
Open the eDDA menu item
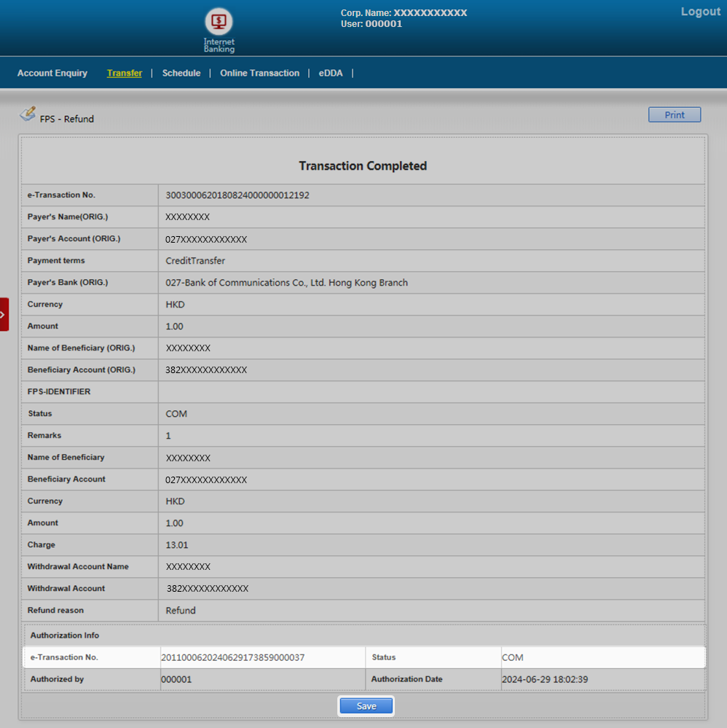click(330, 73)
